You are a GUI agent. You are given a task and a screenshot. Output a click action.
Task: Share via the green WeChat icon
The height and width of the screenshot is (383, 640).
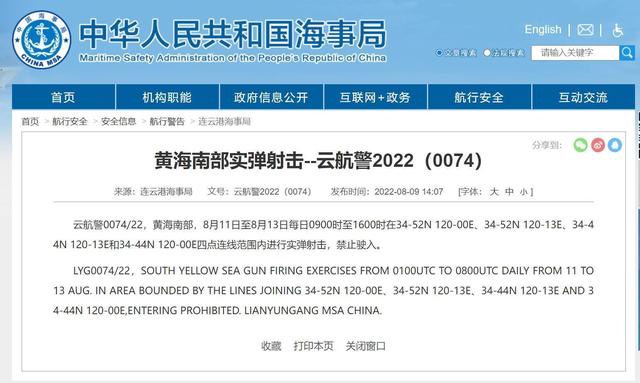[580, 145]
